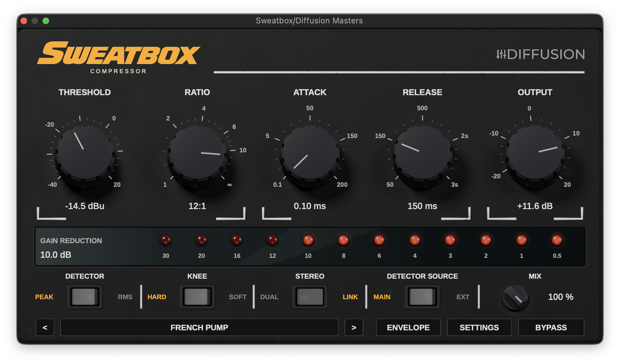The image size is (620, 364).
Task: Toggle the Detector Peak/RMS switch
Action: tap(85, 297)
